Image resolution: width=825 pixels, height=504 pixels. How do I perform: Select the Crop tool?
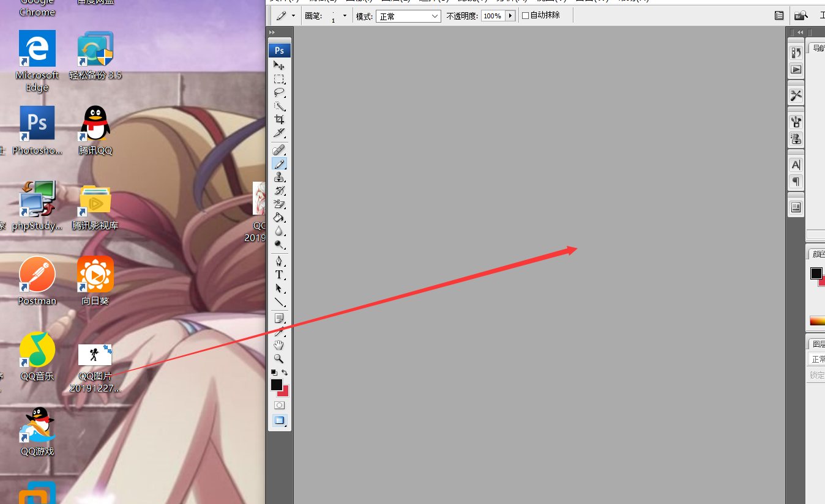click(279, 119)
